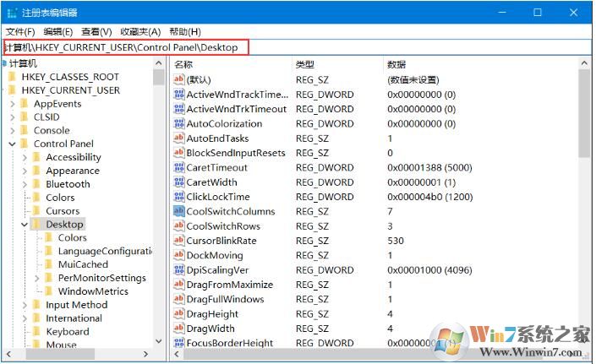Open the 收藏夹(A) menu

[x=139, y=31]
